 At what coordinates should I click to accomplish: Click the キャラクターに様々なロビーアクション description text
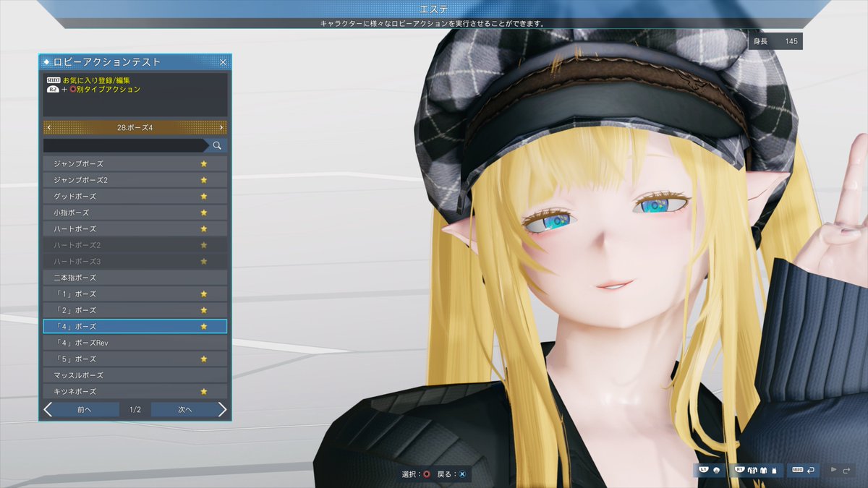(x=433, y=23)
